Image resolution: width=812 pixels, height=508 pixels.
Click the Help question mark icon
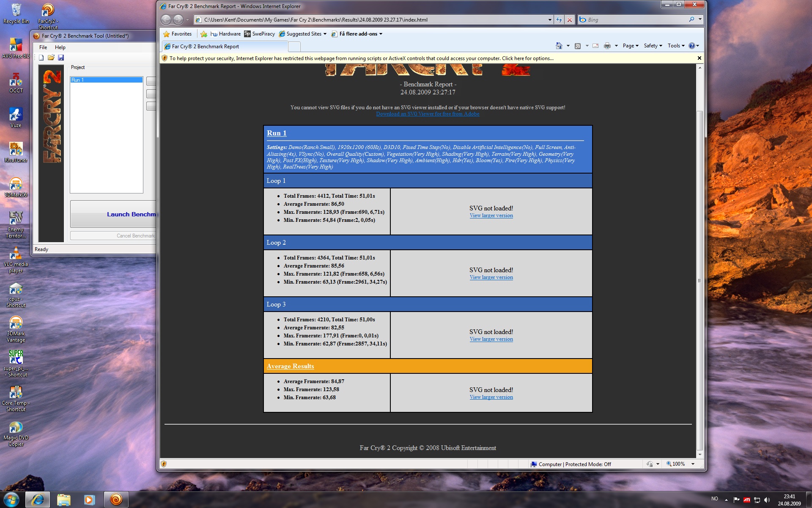[692, 46]
